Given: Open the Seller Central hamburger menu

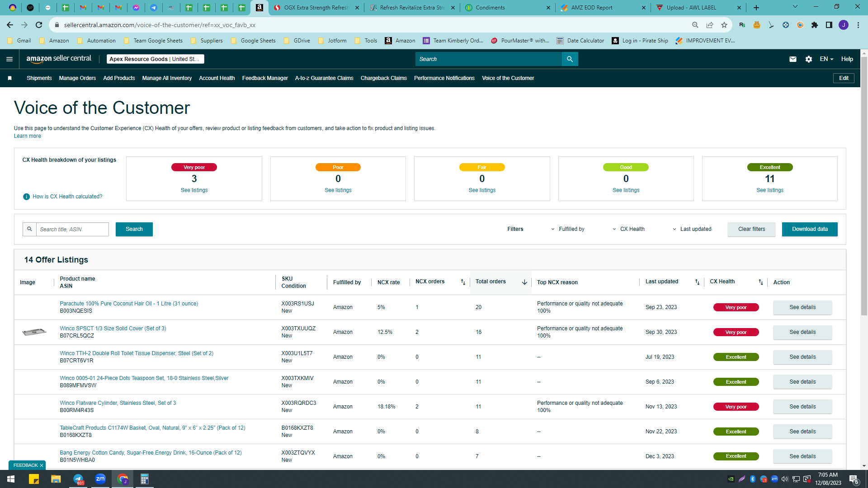Looking at the screenshot, I should [9, 59].
